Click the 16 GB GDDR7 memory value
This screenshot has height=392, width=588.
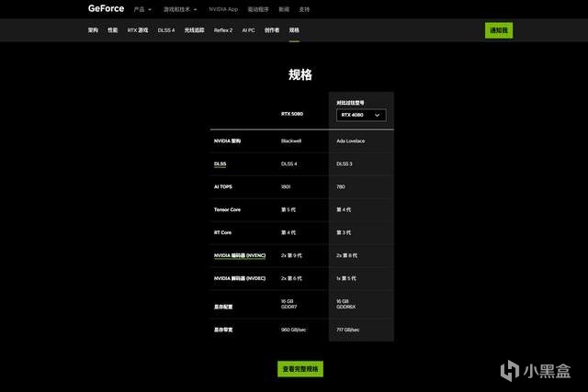288,304
